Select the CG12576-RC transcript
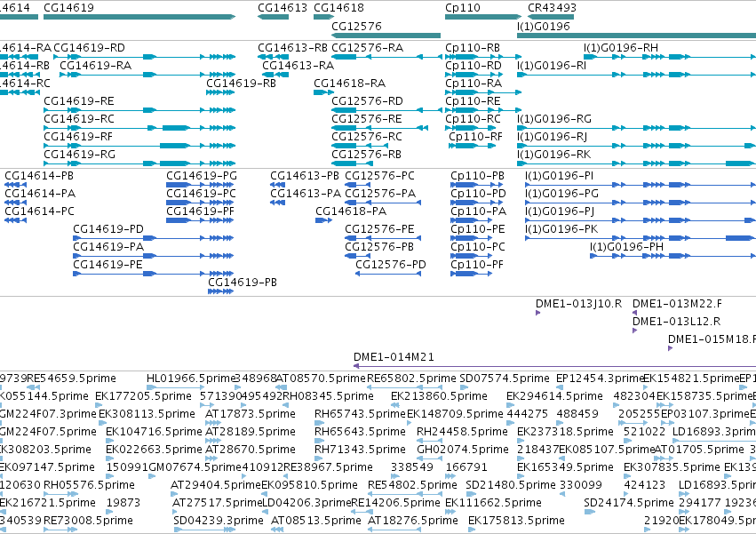This screenshot has height=534, width=756. [x=360, y=146]
